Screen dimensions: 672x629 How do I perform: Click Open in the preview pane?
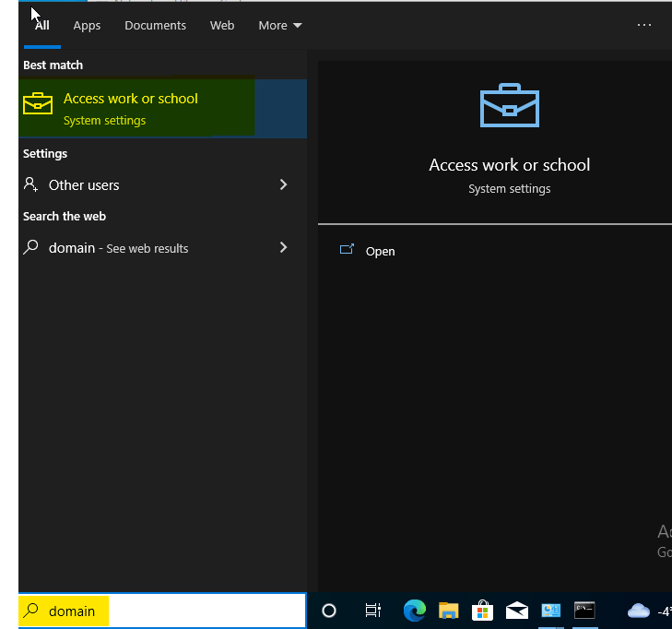(x=380, y=251)
